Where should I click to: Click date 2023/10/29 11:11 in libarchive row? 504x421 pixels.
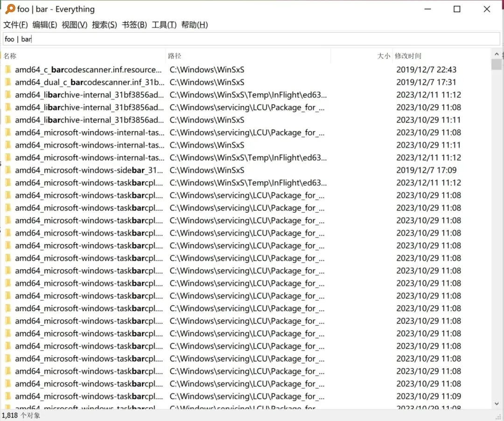tap(429, 120)
